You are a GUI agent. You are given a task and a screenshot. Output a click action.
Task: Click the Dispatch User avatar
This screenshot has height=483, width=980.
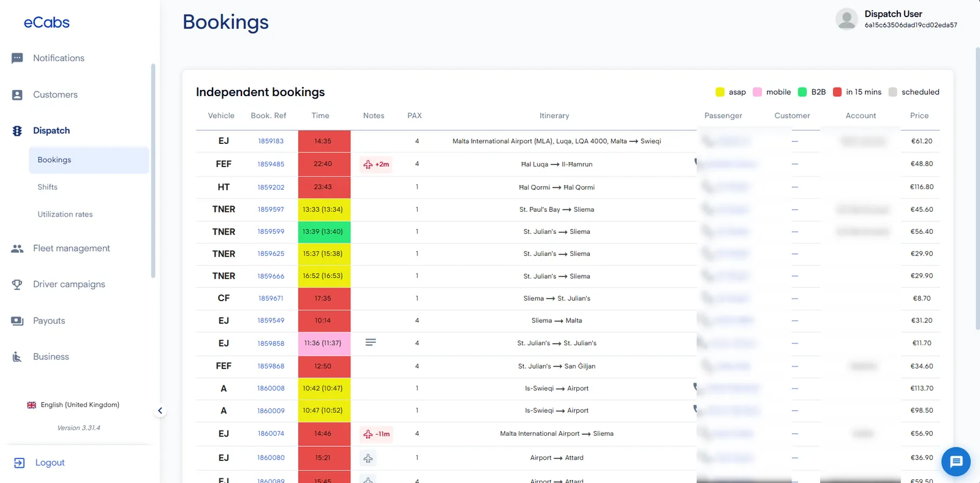tap(846, 19)
